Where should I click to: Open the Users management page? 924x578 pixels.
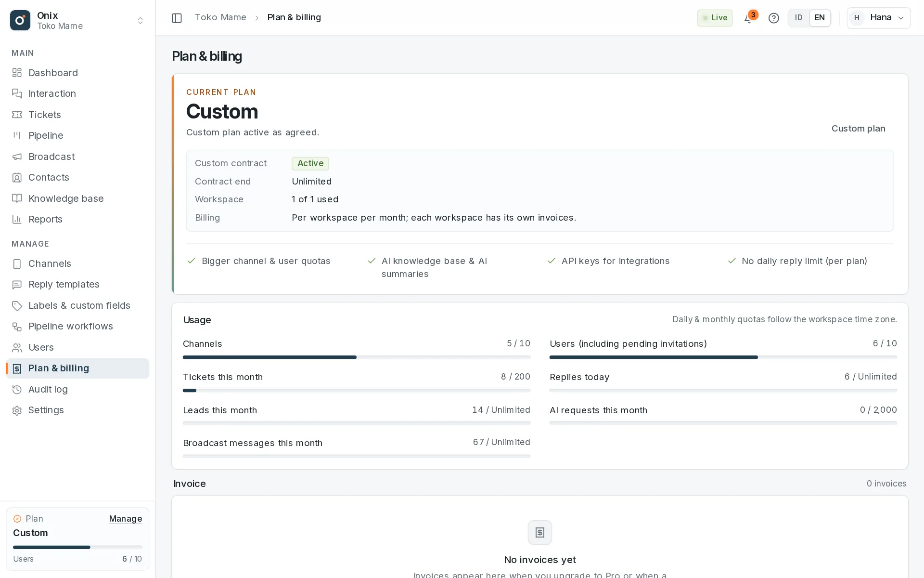pos(77,347)
